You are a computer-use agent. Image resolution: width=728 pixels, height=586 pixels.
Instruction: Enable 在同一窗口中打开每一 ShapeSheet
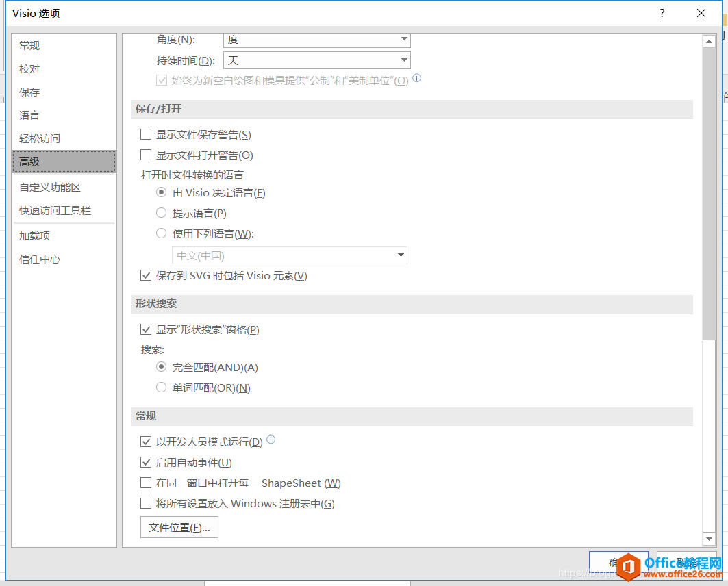[x=146, y=483]
